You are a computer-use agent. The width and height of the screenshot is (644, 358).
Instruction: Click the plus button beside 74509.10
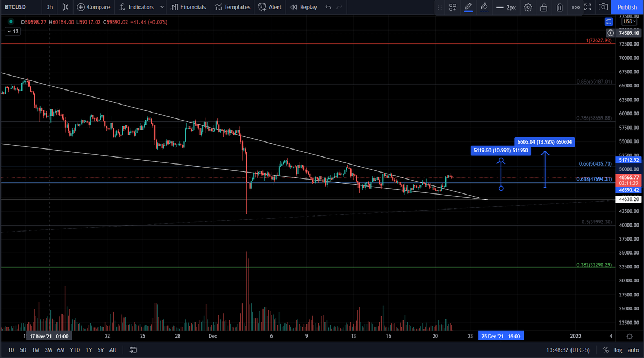tap(611, 33)
